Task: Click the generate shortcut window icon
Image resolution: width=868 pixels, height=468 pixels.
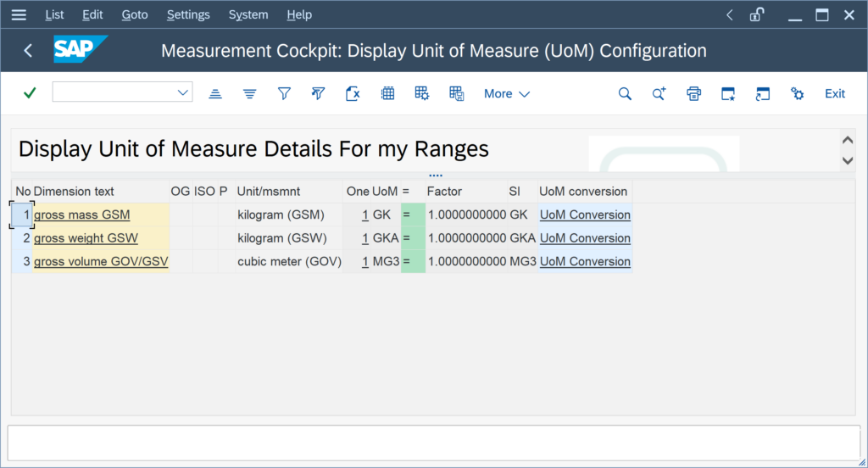Action: click(762, 93)
